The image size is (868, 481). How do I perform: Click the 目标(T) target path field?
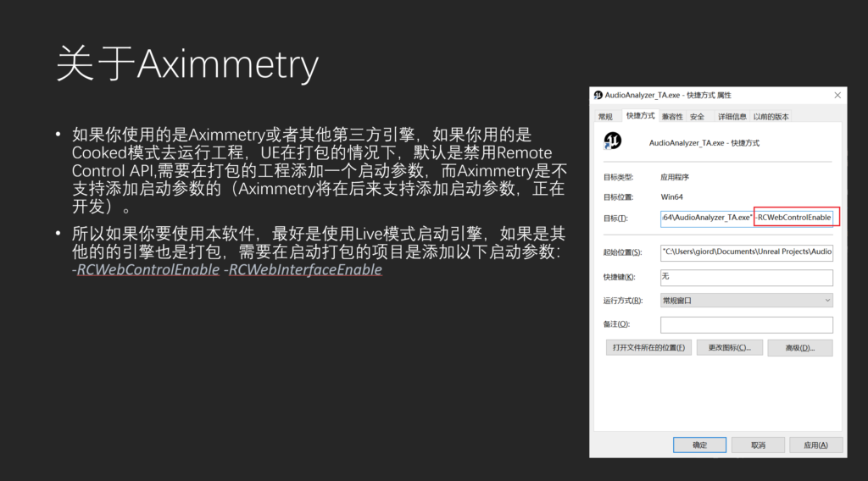click(746, 218)
